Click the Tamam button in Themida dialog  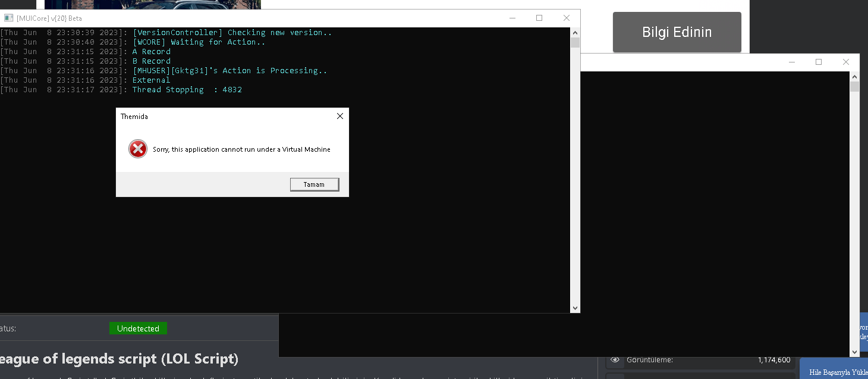click(315, 184)
